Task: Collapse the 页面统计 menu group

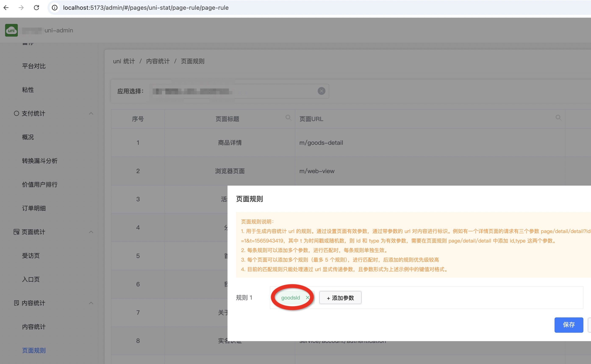Action: click(x=91, y=232)
